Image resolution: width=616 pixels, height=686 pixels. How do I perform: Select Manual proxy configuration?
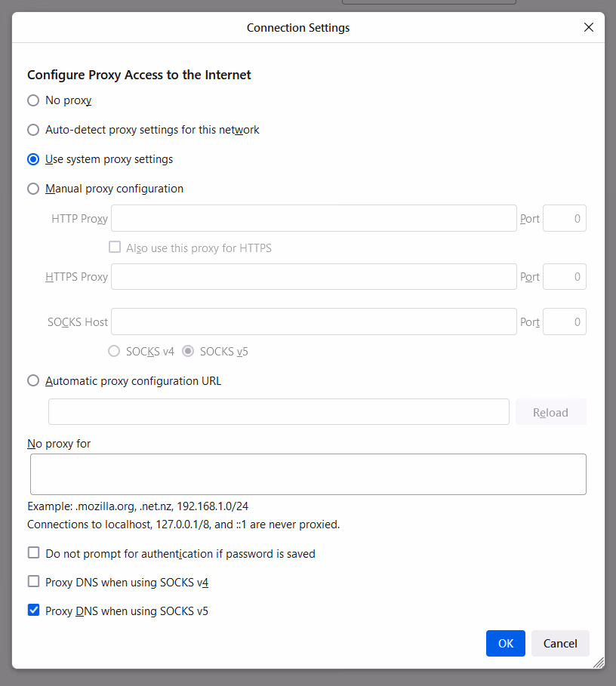point(33,188)
